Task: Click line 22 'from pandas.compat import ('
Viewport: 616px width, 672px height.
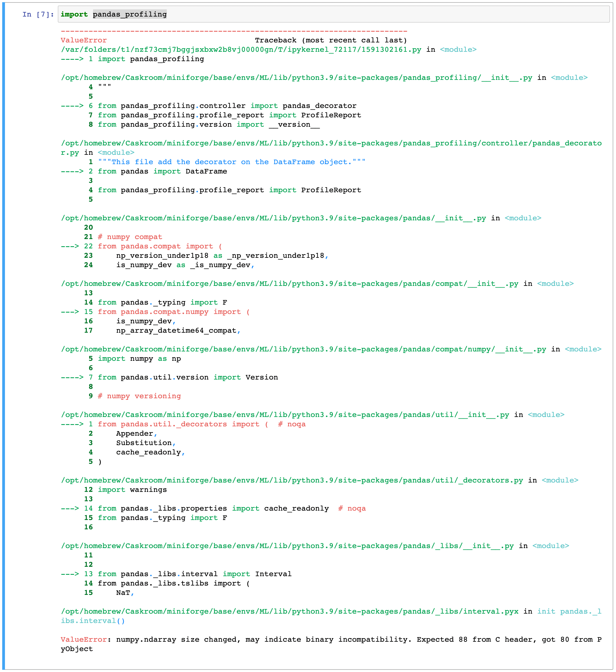Action: tap(160, 246)
